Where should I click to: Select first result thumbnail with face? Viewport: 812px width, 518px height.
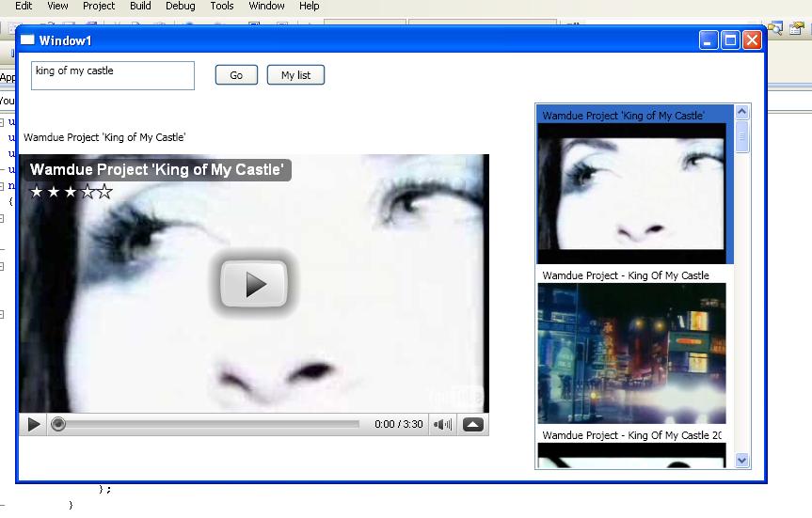[x=631, y=194]
